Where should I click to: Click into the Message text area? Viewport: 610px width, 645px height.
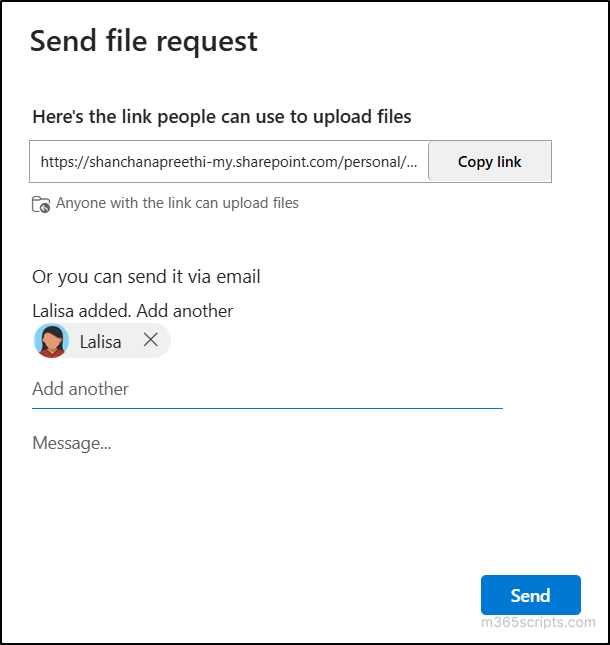[x=267, y=444]
